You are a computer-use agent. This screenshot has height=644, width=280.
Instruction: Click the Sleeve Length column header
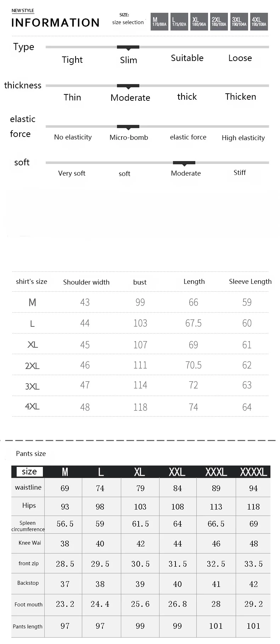(250, 281)
